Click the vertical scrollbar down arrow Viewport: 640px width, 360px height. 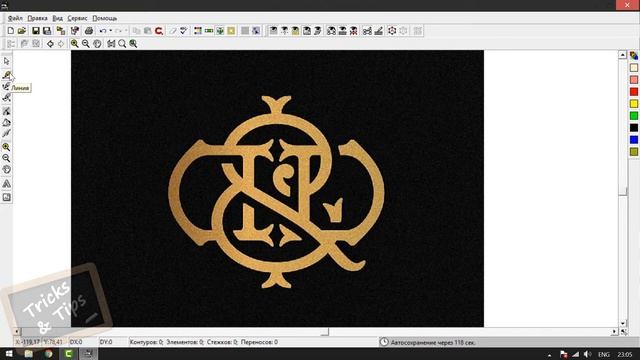click(x=622, y=323)
